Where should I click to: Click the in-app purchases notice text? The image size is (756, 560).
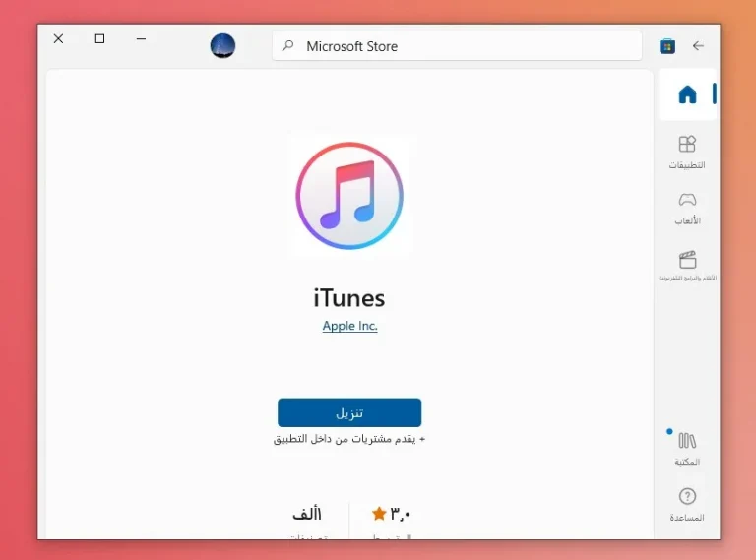click(x=349, y=439)
